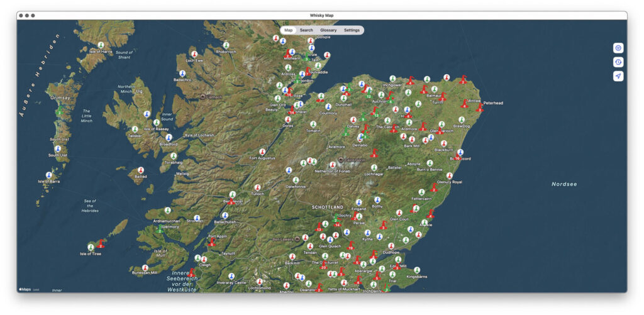
Task: Center map on current location arrow
Action: pyautogui.click(x=618, y=76)
